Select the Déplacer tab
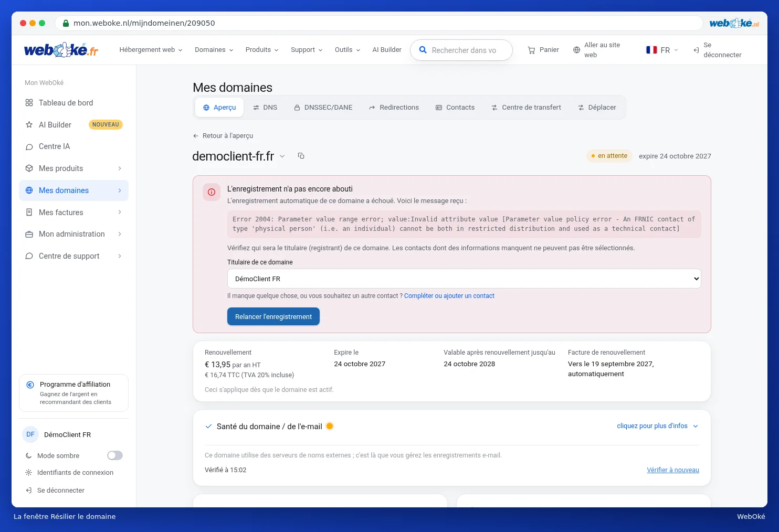 (597, 108)
